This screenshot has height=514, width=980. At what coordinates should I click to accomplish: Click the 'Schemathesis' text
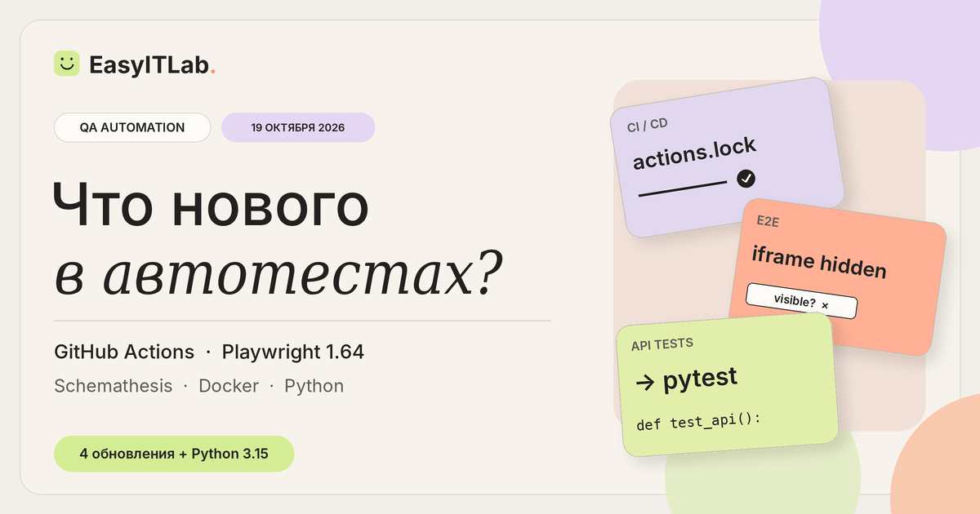pos(114,386)
